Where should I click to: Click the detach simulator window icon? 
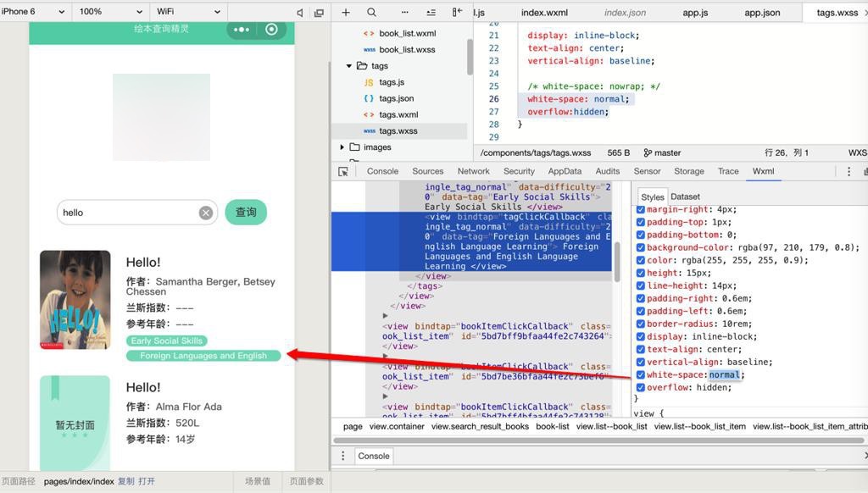tap(319, 12)
